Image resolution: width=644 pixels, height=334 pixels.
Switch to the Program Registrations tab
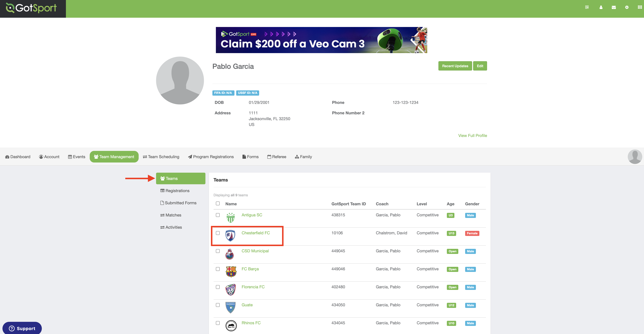click(x=211, y=157)
